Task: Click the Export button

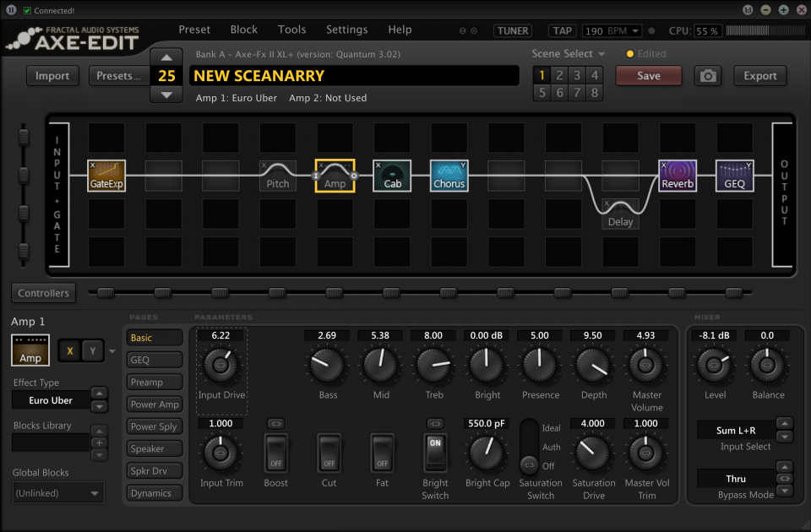Action: tap(759, 75)
